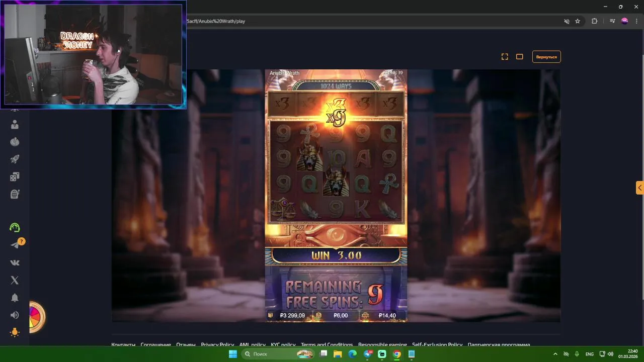
Task: Click the WIN 3,00 banner in game
Action: tap(336, 255)
